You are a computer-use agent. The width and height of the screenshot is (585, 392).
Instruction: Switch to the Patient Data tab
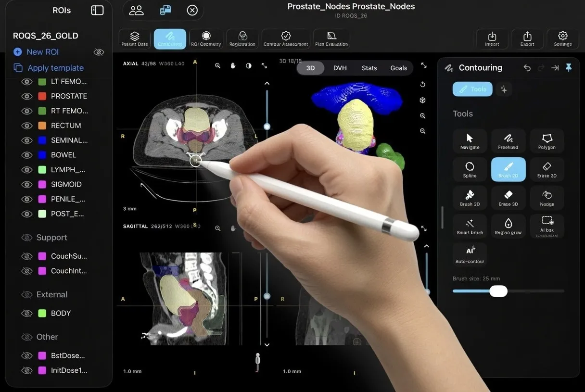point(135,39)
